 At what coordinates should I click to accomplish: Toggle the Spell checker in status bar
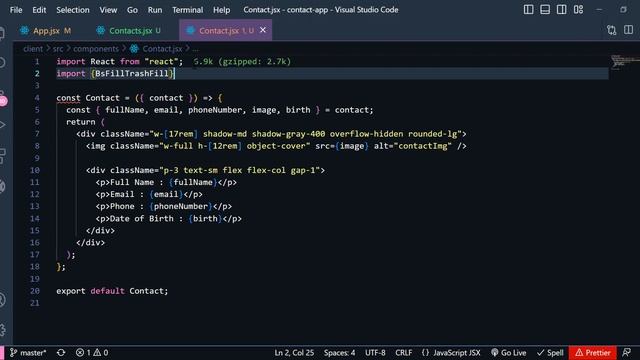[x=550, y=353]
